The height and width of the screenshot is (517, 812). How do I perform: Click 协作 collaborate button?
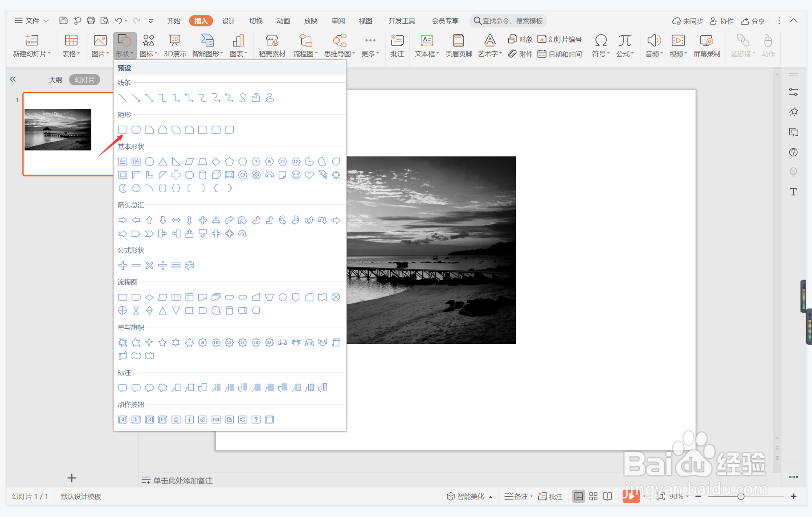[x=722, y=21]
